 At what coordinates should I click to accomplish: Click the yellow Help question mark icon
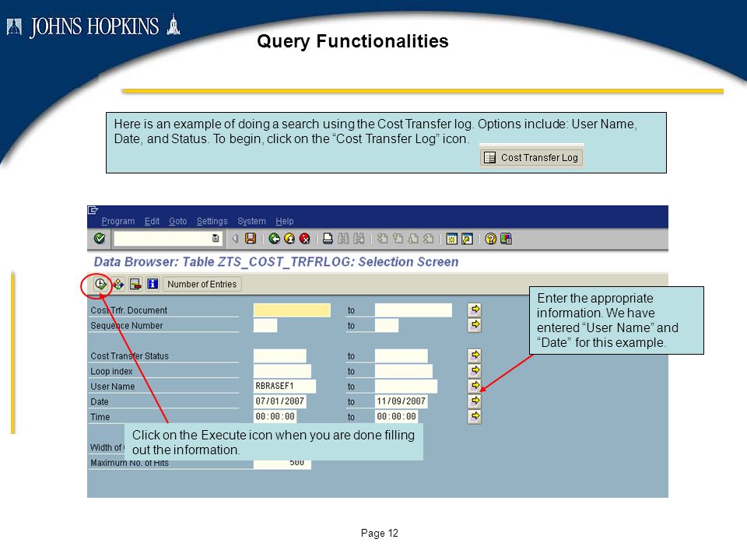coord(491,239)
